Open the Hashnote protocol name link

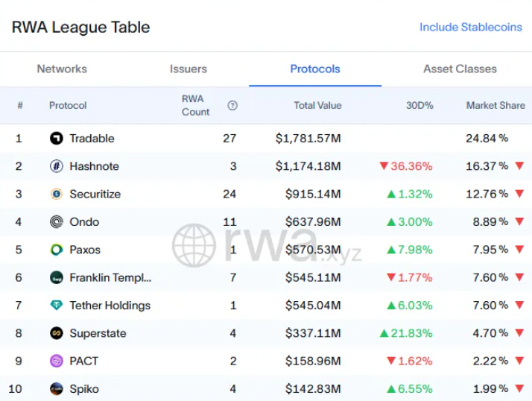(x=95, y=166)
